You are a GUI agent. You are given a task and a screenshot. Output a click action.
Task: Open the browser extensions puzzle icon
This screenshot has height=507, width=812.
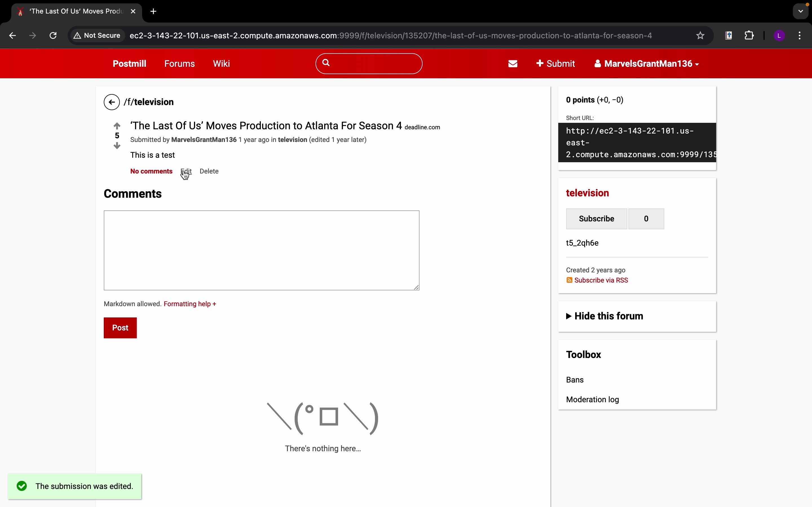pos(749,35)
